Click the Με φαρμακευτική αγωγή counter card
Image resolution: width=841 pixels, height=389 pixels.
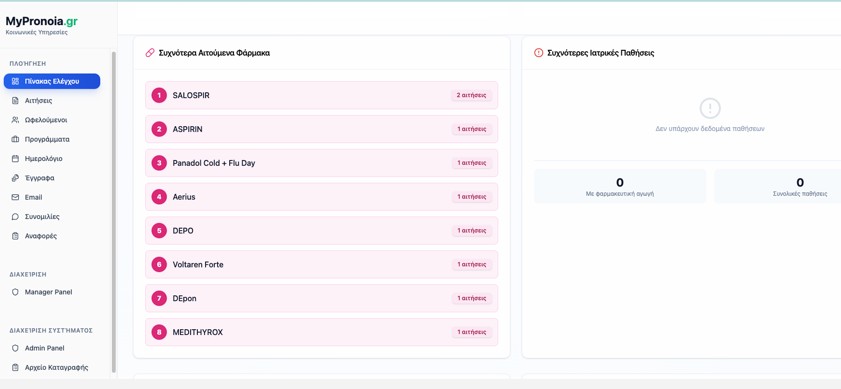pos(619,186)
